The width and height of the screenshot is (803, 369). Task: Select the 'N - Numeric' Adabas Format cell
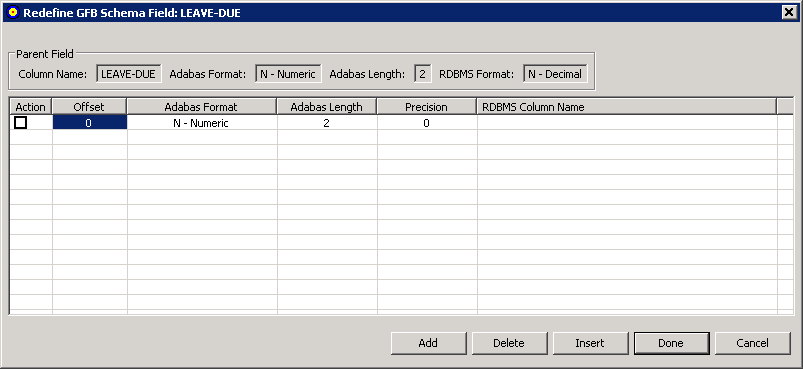(202, 123)
